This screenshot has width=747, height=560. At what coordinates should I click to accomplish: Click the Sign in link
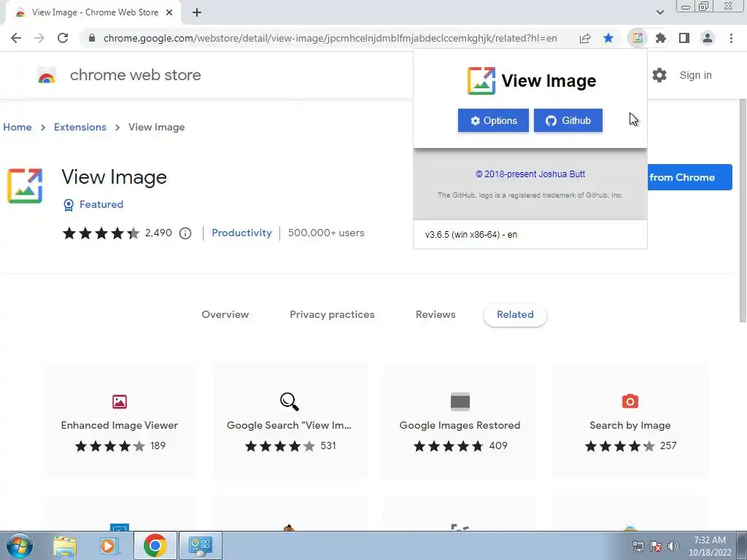695,75
